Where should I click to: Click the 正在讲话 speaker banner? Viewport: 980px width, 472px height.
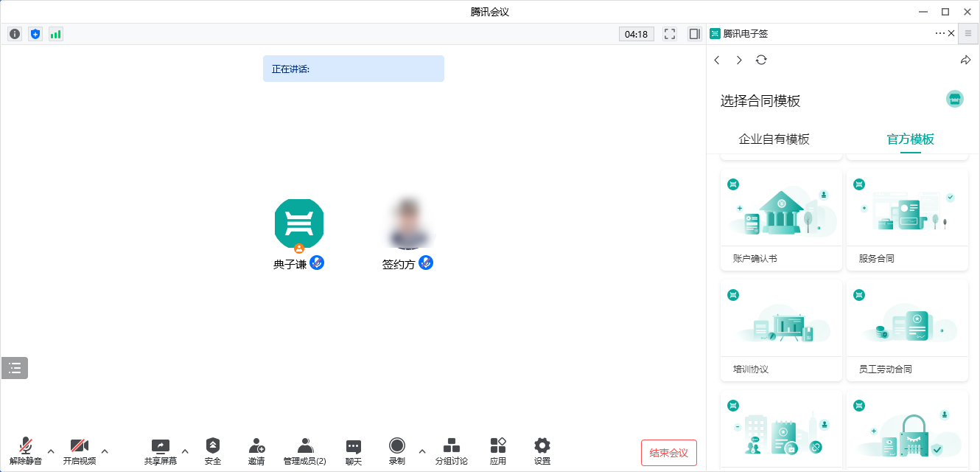click(x=354, y=69)
